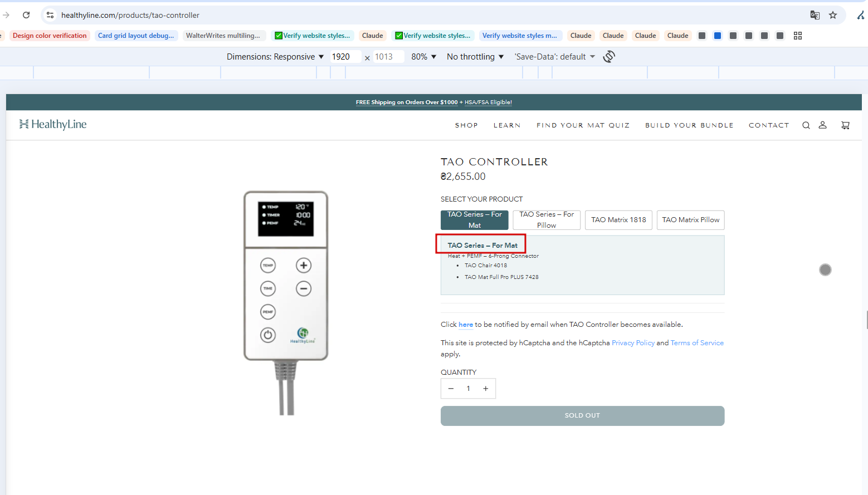
Task: Click the 'Heat + PEMF – 6-Prong Connector' text
Action: (493, 256)
